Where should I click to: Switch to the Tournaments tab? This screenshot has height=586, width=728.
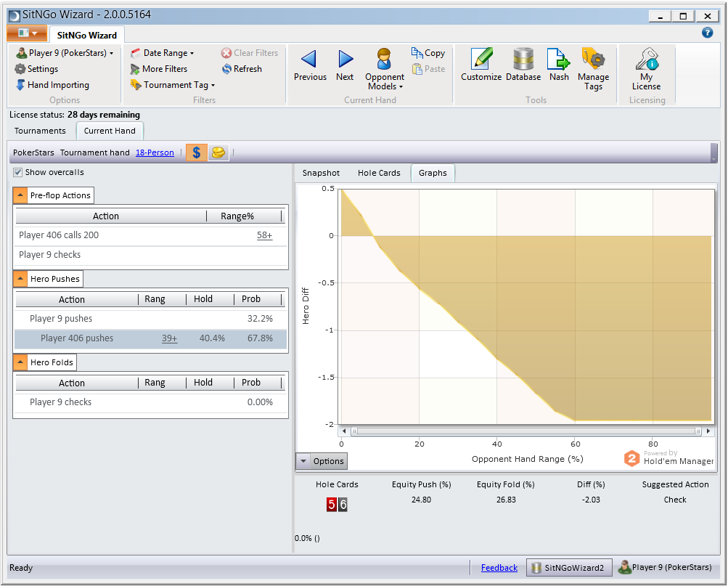tap(40, 131)
